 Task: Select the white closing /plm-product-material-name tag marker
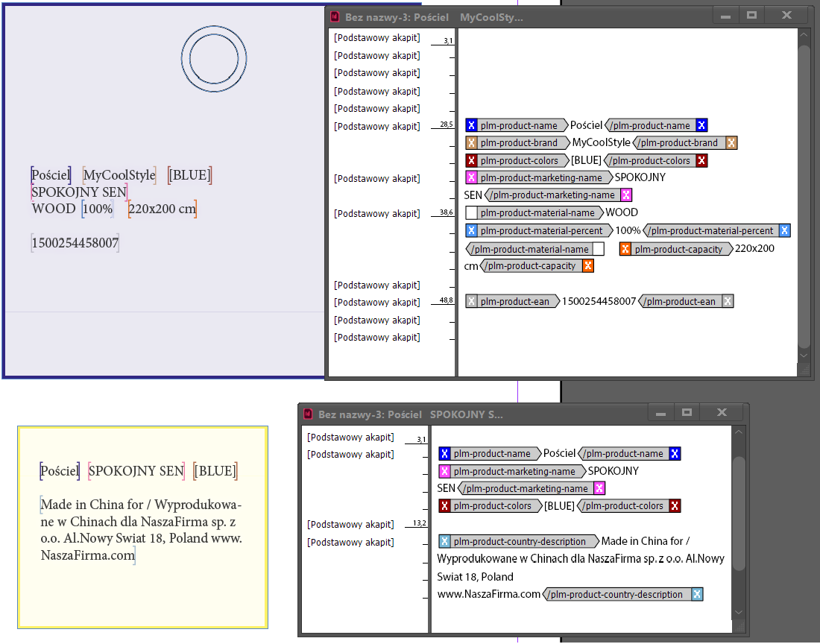[535, 250]
